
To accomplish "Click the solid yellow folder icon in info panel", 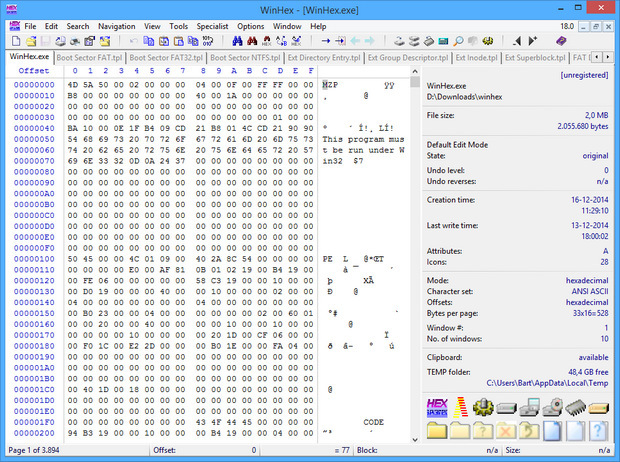I will [437, 431].
